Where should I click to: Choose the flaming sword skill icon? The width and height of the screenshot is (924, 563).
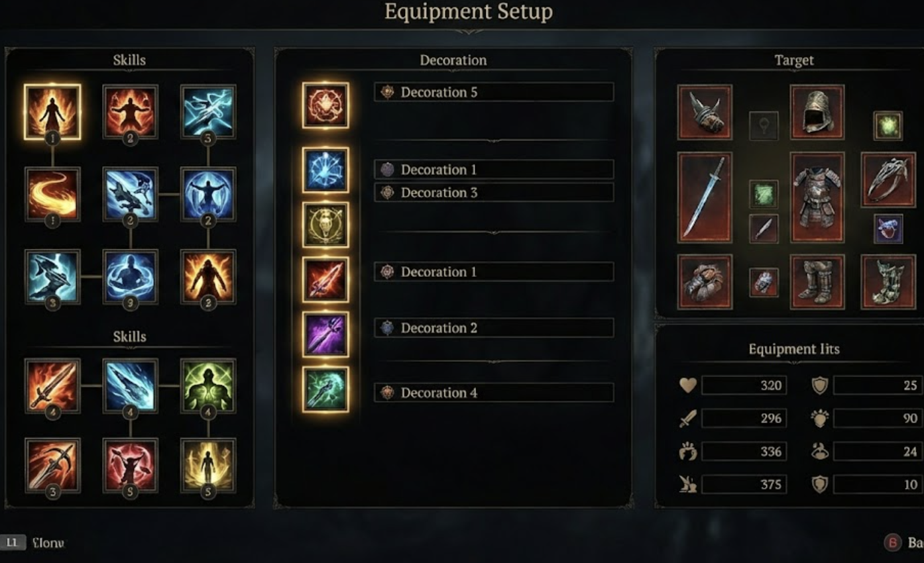click(x=52, y=385)
